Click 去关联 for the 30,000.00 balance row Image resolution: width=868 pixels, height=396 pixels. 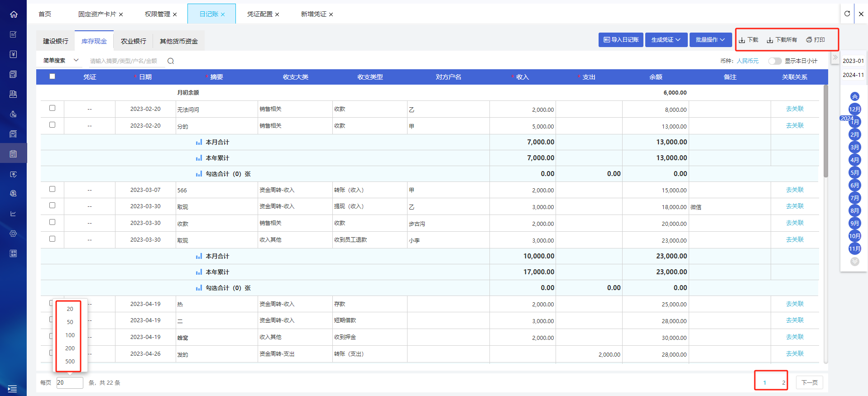pos(795,337)
